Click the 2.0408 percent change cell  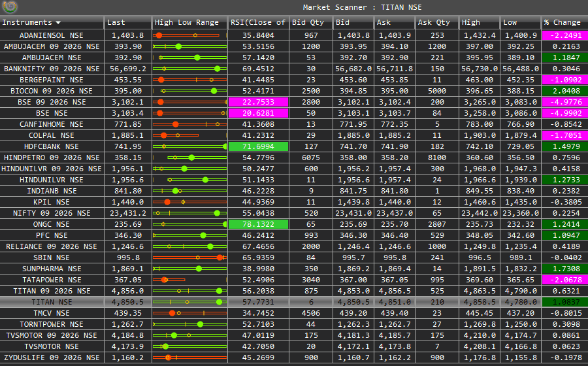tap(564, 91)
